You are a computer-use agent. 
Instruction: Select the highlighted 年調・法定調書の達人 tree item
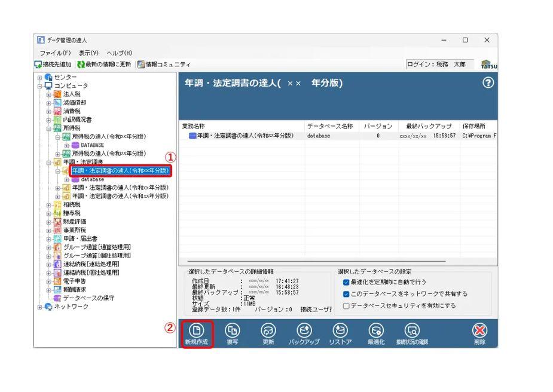120,171
